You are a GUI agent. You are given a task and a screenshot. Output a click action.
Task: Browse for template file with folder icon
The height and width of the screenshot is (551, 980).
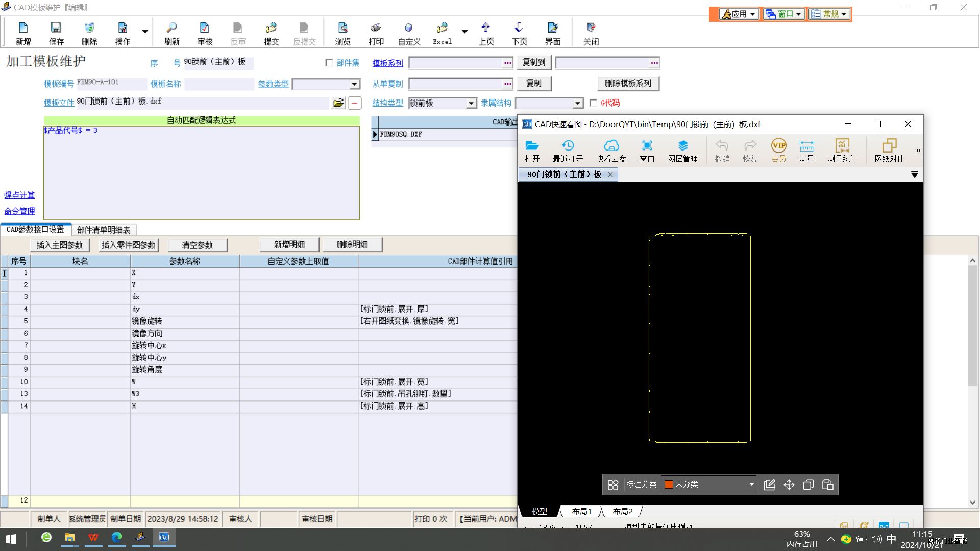(x=338, y=103)
